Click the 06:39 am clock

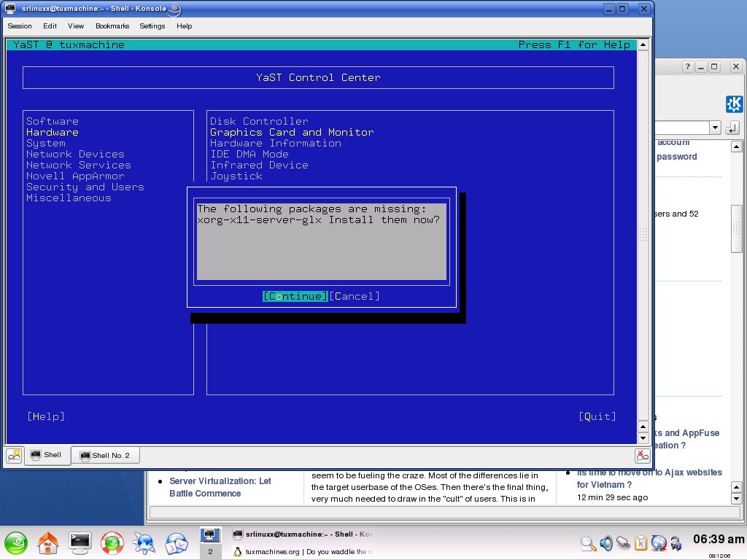pyautogui.click(x=719, y=539)
